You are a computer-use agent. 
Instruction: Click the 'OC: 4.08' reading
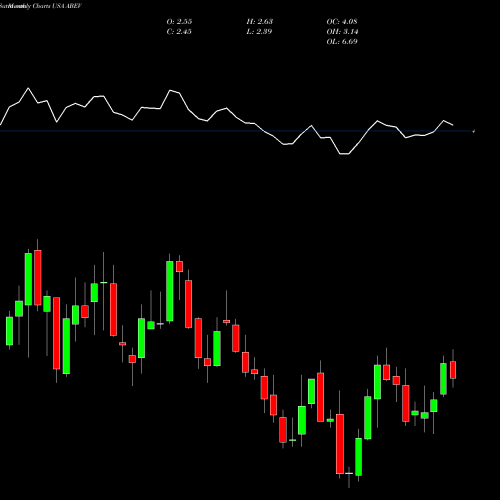pos(342,22)
